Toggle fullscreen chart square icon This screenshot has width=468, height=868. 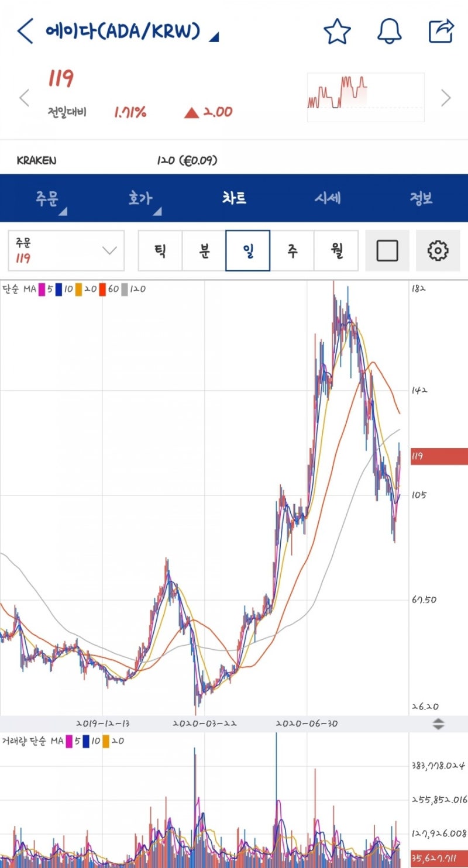387,251
